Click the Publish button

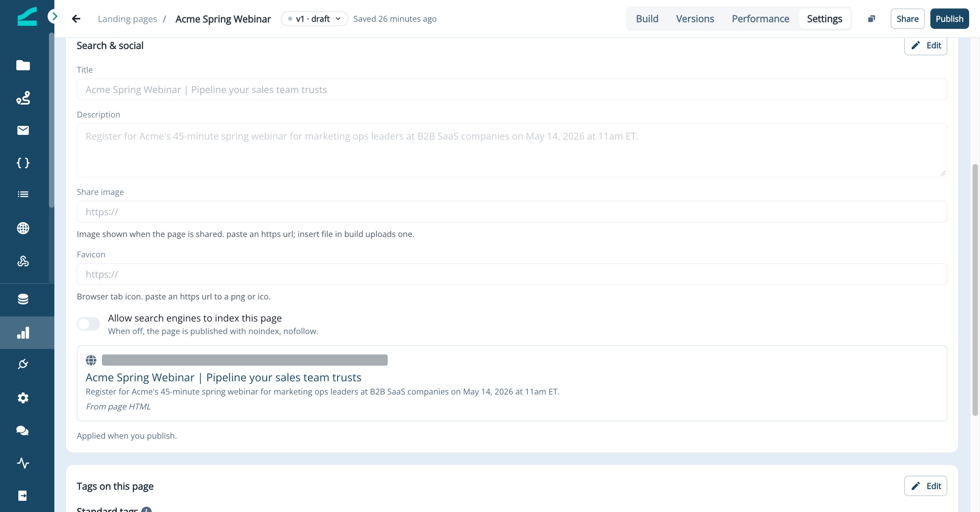point(949,19)
